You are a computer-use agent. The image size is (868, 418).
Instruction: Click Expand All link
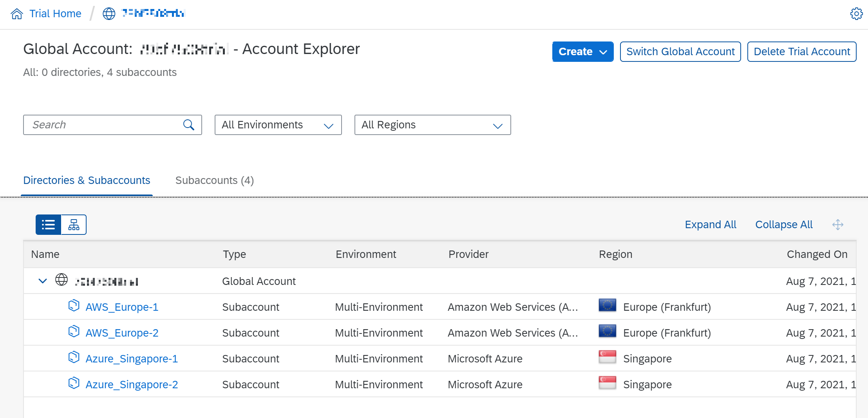711,225
